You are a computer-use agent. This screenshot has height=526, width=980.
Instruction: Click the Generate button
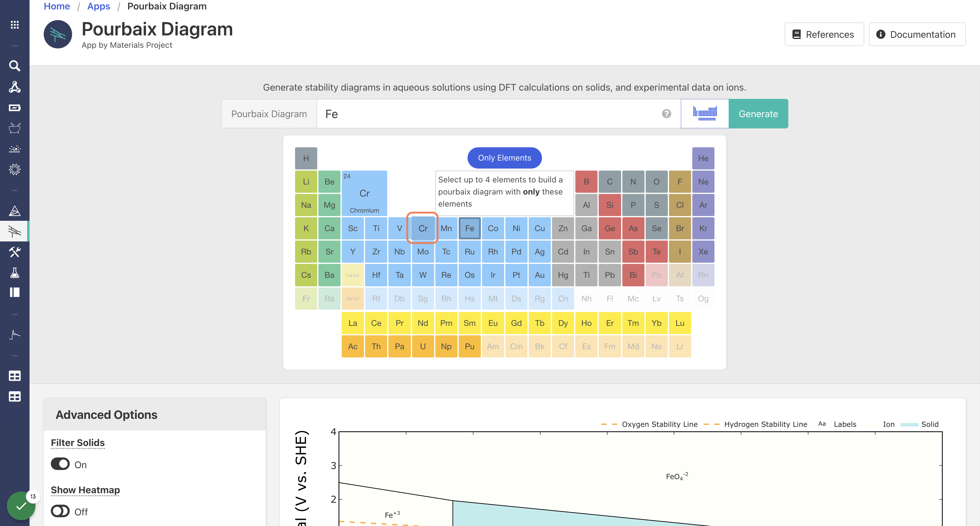758,114
